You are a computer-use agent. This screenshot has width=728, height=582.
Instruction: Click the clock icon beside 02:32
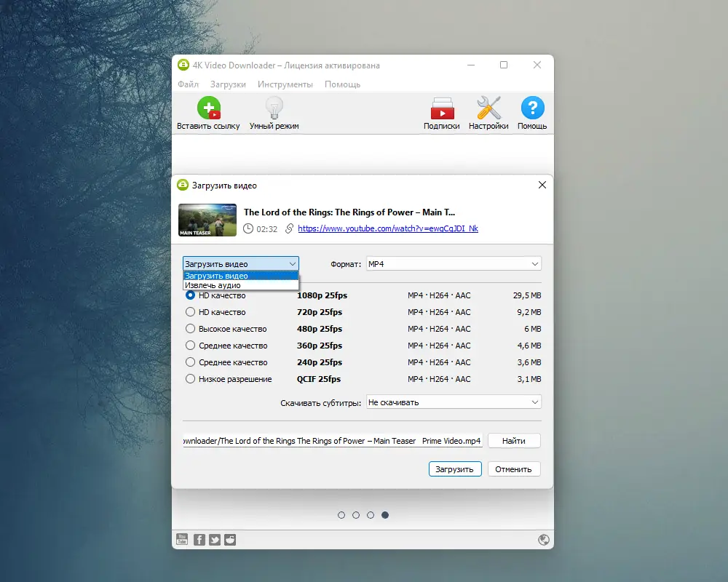(248, 228)
